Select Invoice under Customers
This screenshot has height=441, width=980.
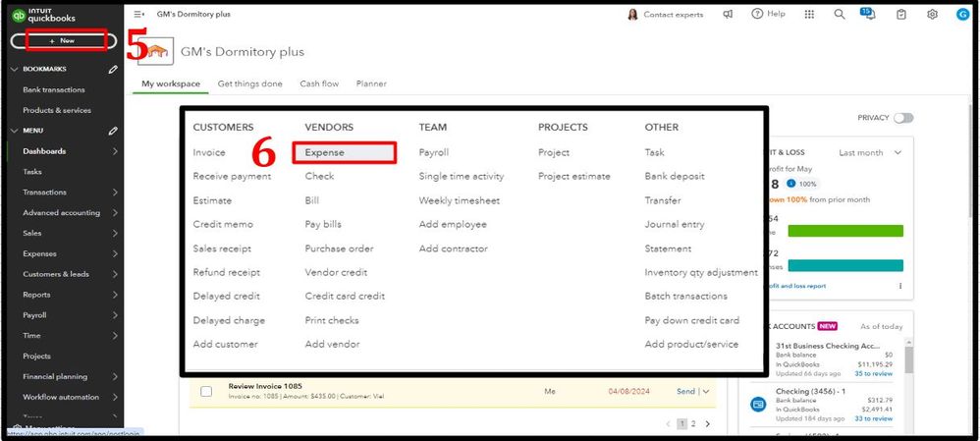[209, 152]
